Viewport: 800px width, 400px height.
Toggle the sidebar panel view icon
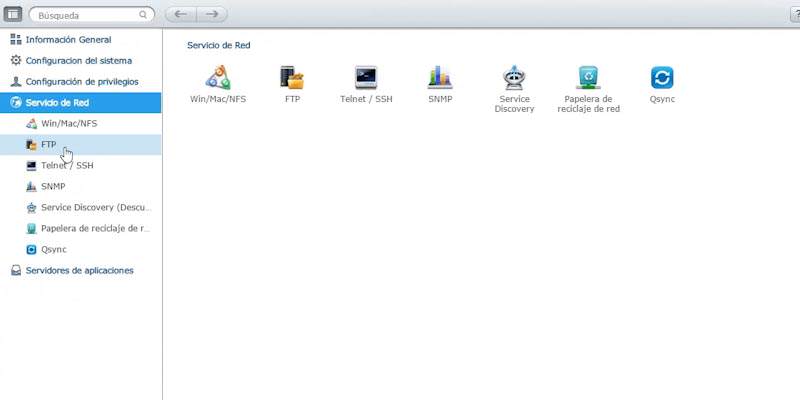coord(13,14)
